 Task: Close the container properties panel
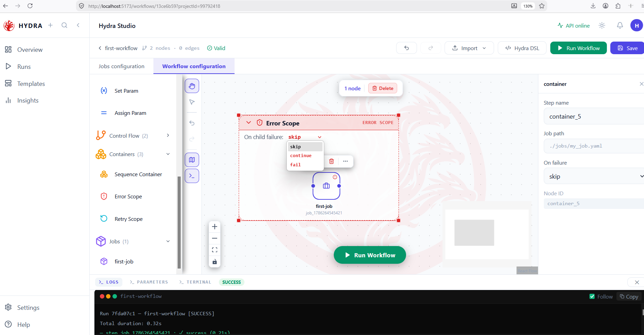(641, 84)
